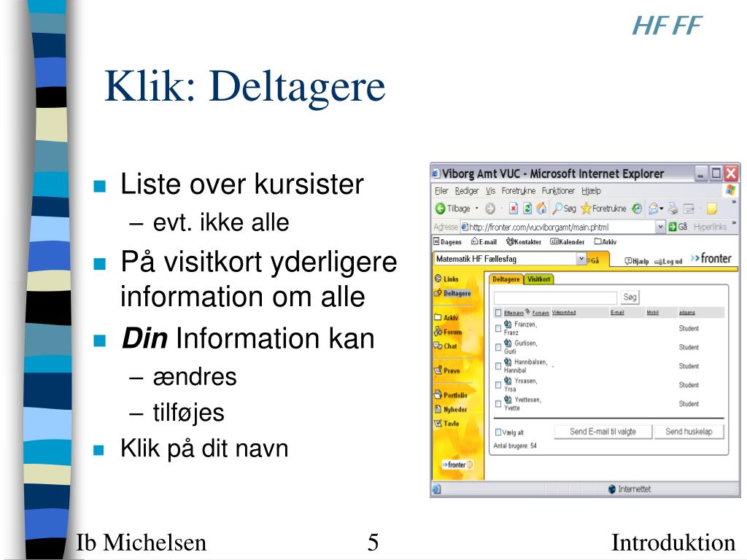747x560 pixels.
Task: Open Foretrukne favorites star in toolbar
Action: click(x=603, y=209)
